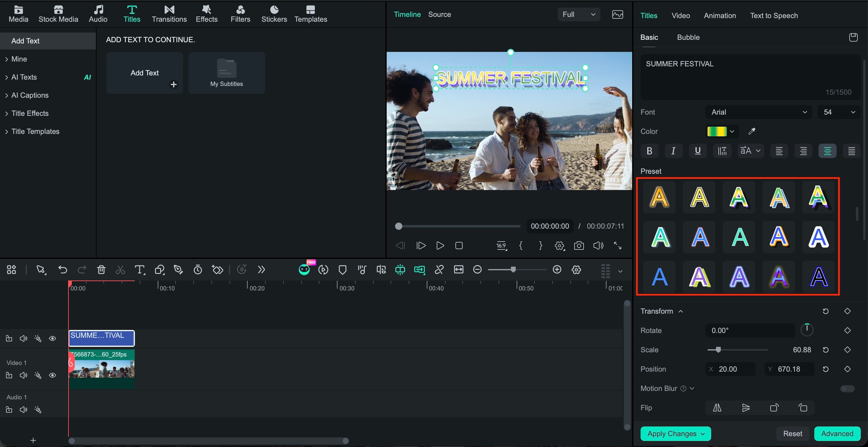The image size is (868, 447).
Task: Flip text horizontally in Flip row
Action: point(717,408)
